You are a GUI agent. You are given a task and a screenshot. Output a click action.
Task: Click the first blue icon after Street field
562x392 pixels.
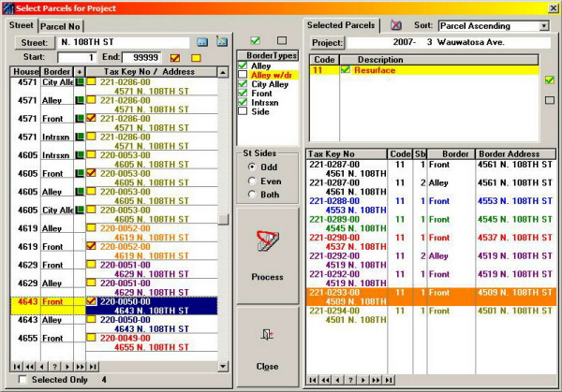tap(201, 42)
